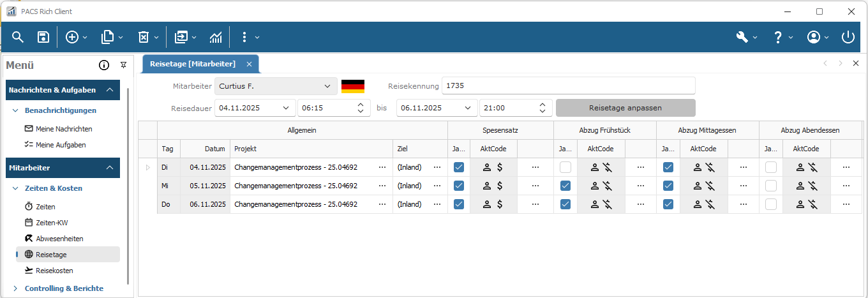Check Abzug Abendessen checkbox for 05.11.2025
This screenshot has width=868, height=298.
(x=771, y=186)
